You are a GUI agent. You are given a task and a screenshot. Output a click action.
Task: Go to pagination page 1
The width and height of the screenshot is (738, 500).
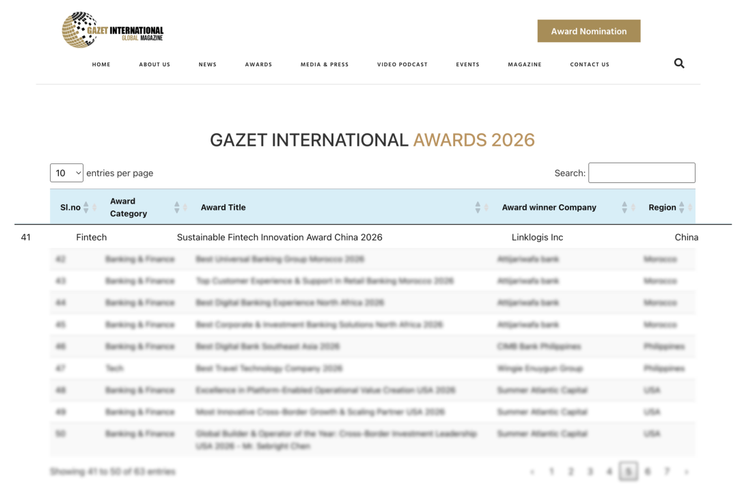click(x=552, y=471)
